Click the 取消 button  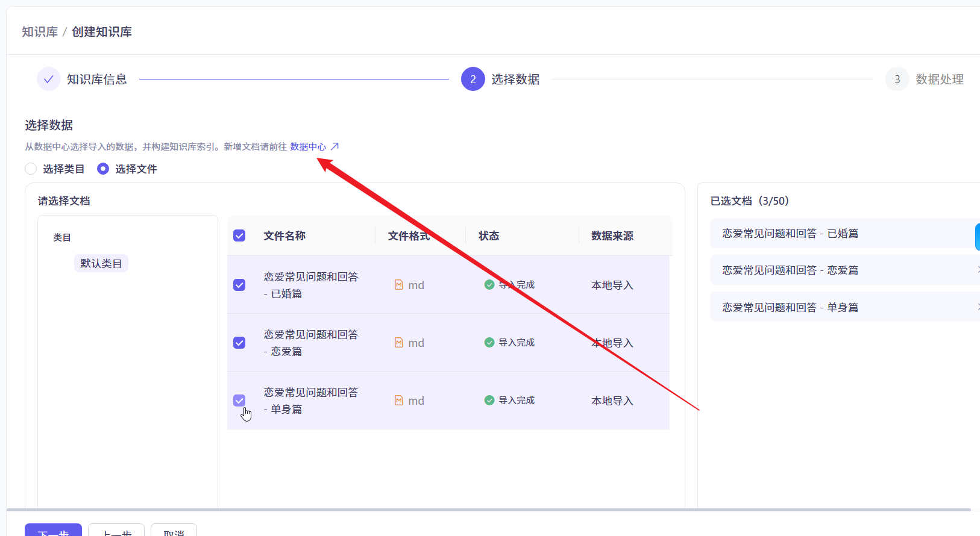174,530
